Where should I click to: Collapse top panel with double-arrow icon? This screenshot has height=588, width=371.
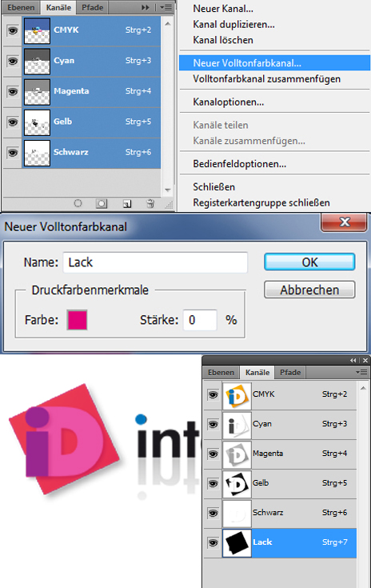click(146, 7)
